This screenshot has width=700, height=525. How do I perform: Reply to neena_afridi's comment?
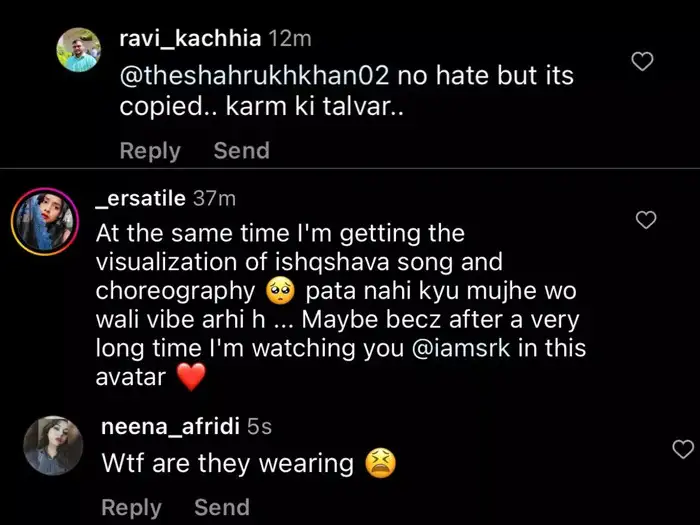coord(131,507)
